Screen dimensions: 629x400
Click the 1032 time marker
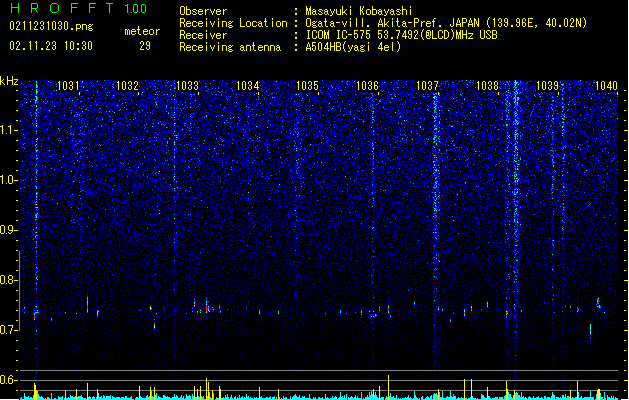128,86
